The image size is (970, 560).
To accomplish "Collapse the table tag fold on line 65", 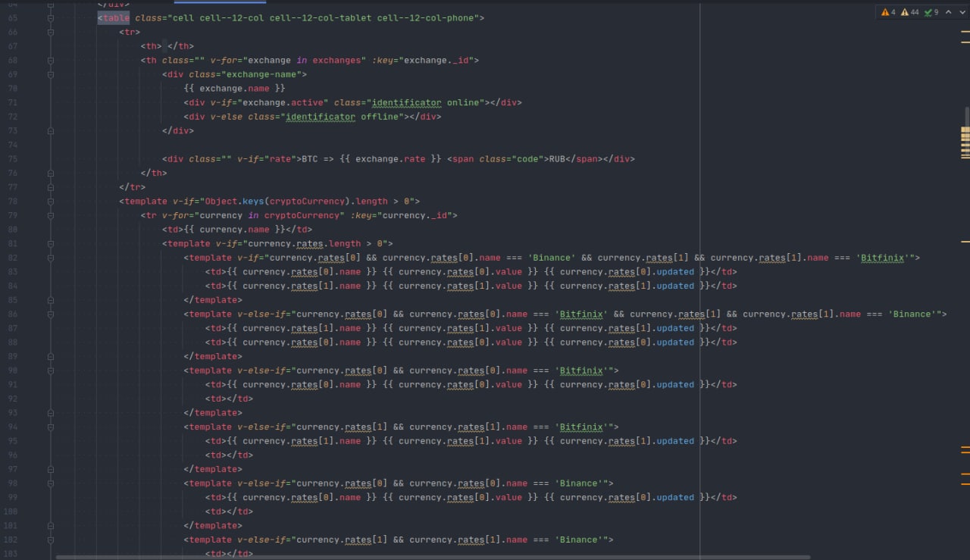I will click(51, 18).
